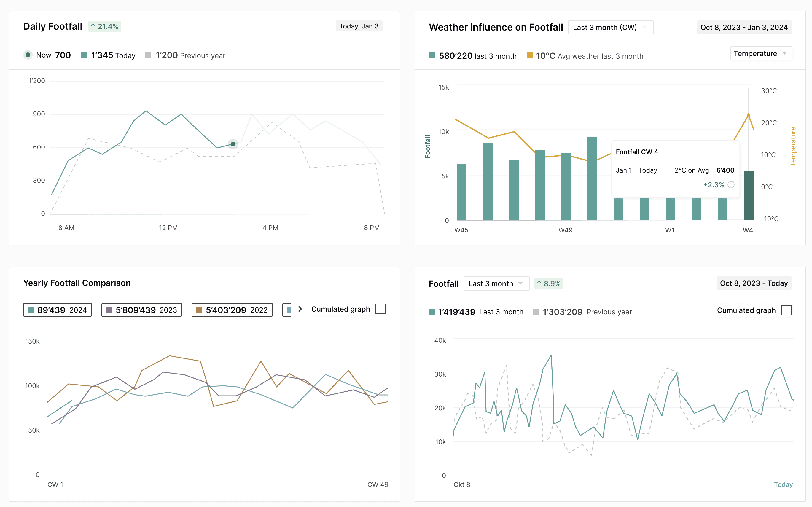Viewport: 812px width, 507px height.
Task: Click the green 21.4% increase badge
Action: (x=105, y=26)
